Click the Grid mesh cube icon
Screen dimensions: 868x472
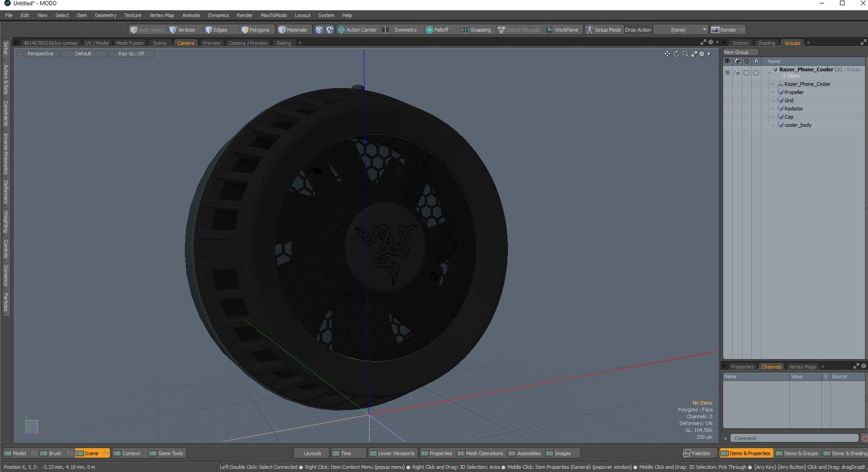click(x=780, y=100)
